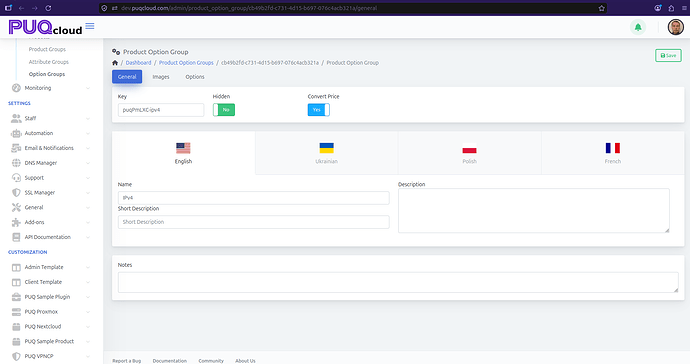This screenshot has height=364, width=690.
Task: Focus the Notes text area
Action: 398,283
